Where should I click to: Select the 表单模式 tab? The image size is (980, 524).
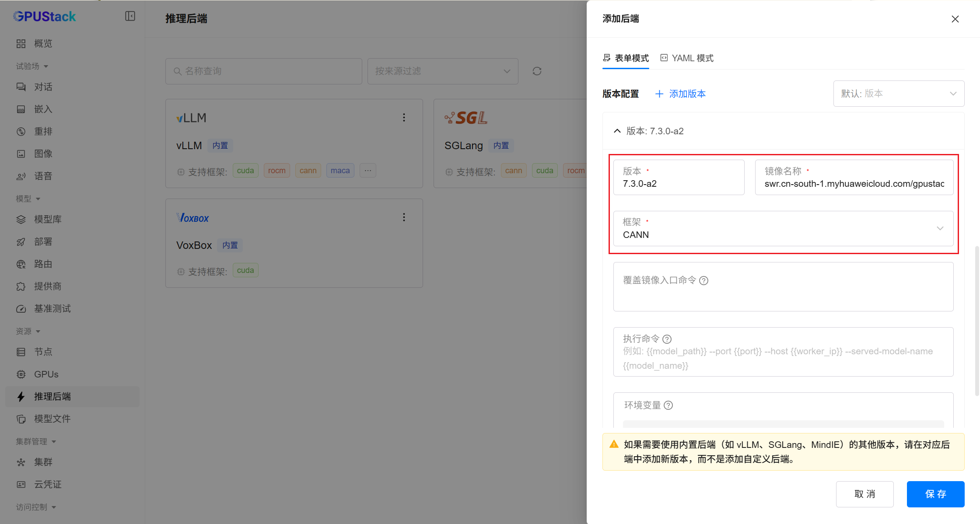pyautogui.click(x=626, y=58)
